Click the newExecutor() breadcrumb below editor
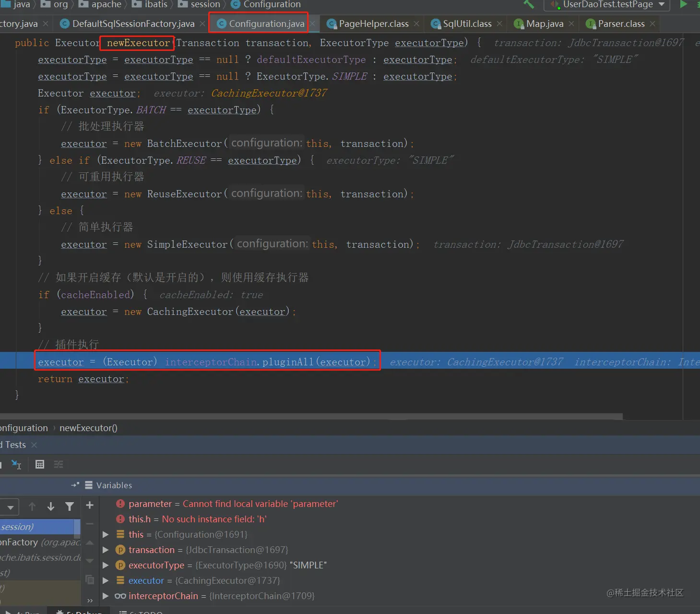700x614 pixels. pyautogui.click(x=88, y=428)
